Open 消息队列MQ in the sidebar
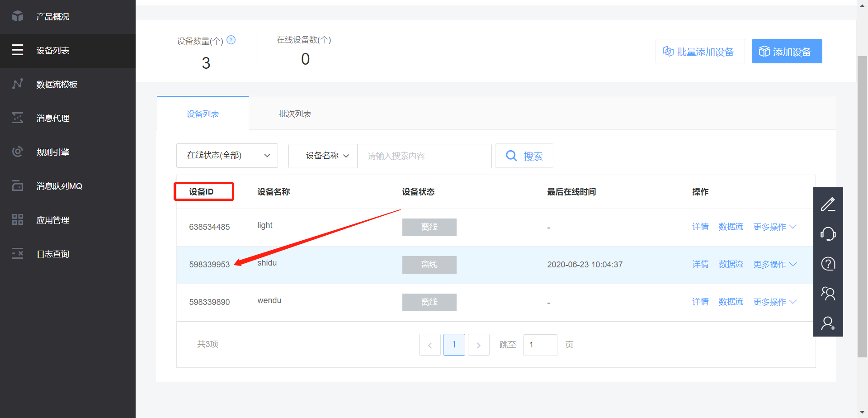Viewport: 868px width, 418px height. point(59,185)
